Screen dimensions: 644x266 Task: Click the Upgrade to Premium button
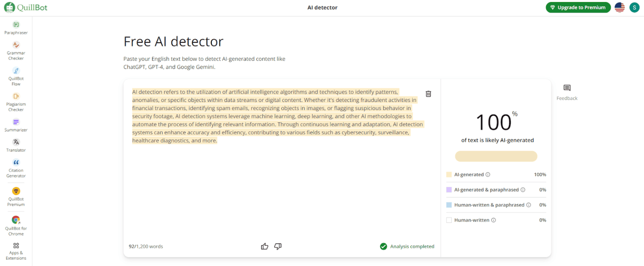click(578, 8)
